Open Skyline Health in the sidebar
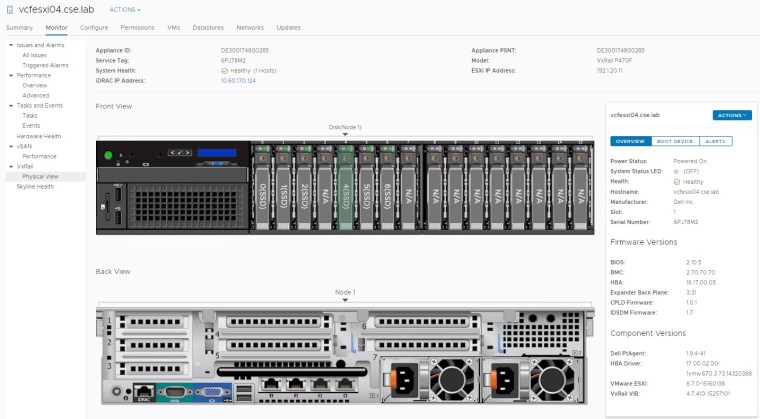The width and height of the screenshot is (760, 419). click(x=35, y=186)
